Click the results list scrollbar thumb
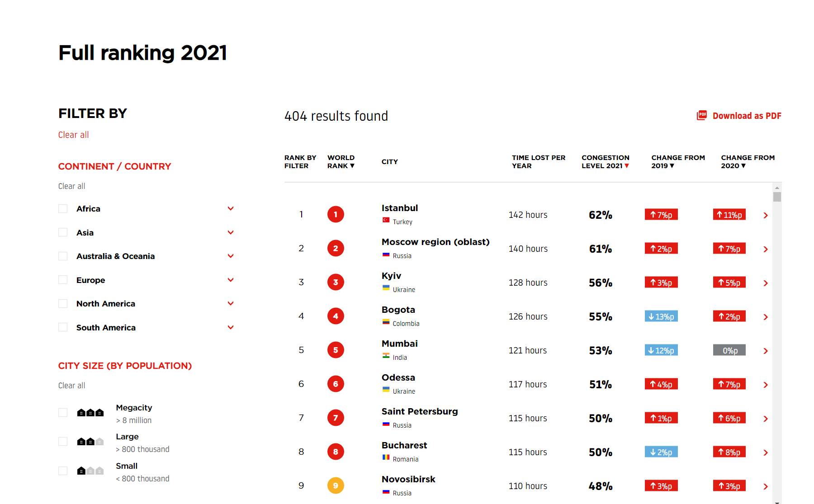Image resolution: width=814 pixels, height=504 pixels. tap(777, 197)
